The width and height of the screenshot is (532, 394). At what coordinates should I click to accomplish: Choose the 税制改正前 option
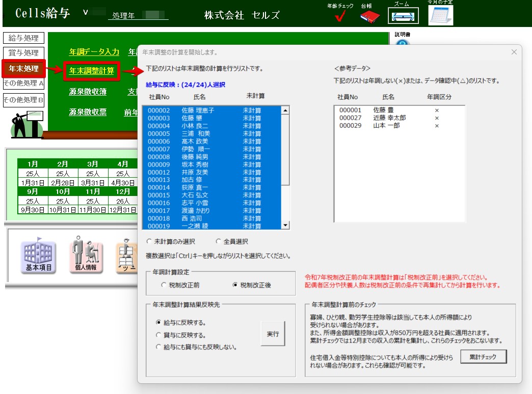click(x=164, y=286)
